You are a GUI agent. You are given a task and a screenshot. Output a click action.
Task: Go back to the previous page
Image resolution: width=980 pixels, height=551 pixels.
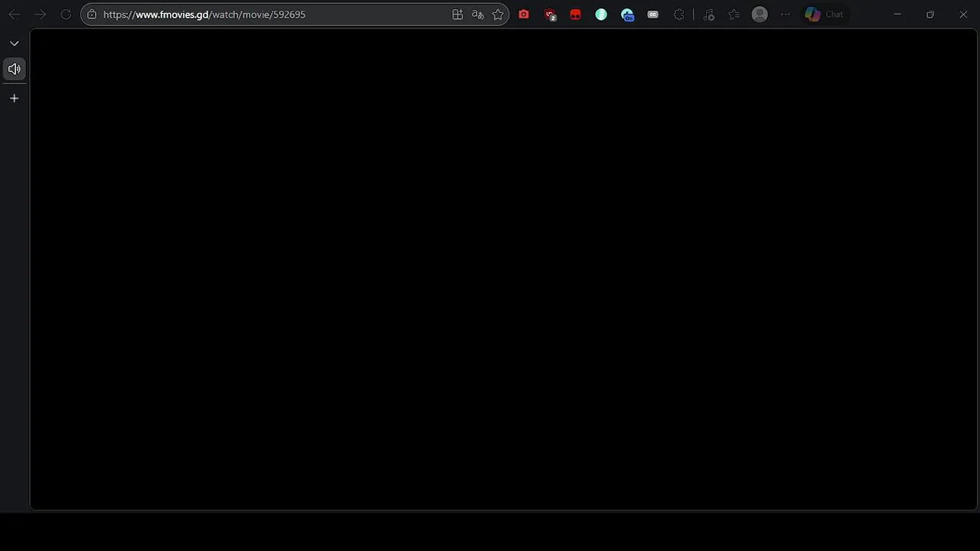[14, 15]
